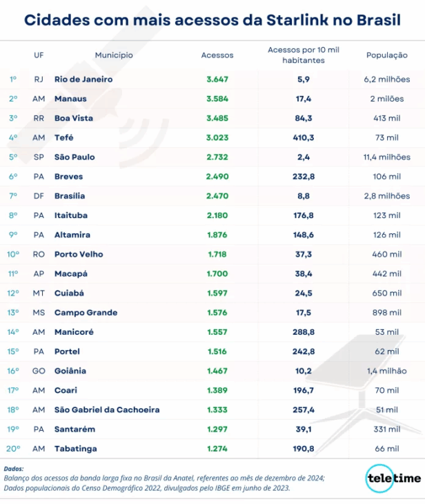Click the Acessos column header
425x504 pixels.
(x=217, y=55)
